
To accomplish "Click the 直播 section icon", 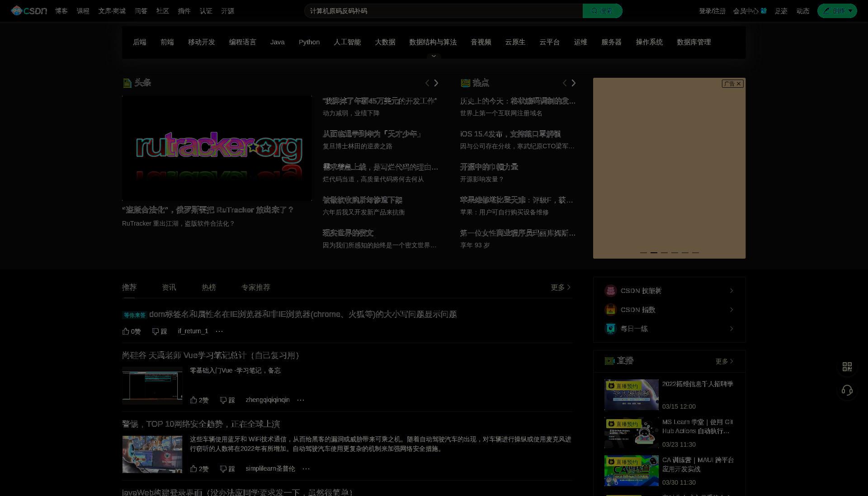I will (609, 361).
